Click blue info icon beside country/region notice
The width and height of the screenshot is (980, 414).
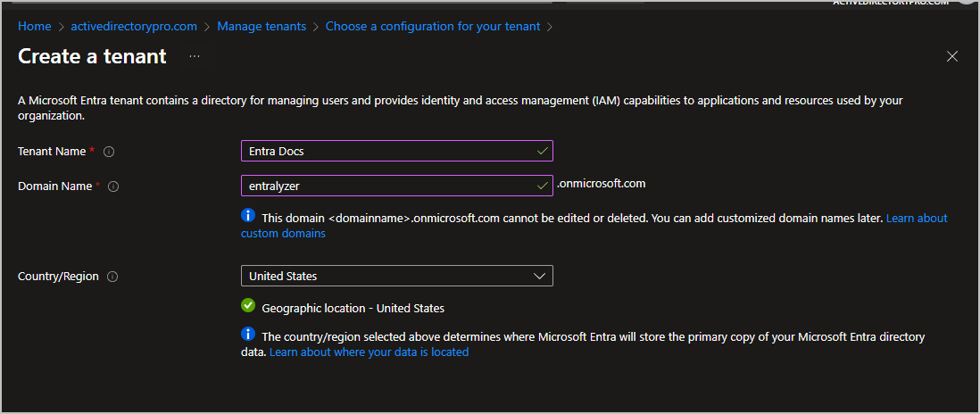tap(248, 335)
